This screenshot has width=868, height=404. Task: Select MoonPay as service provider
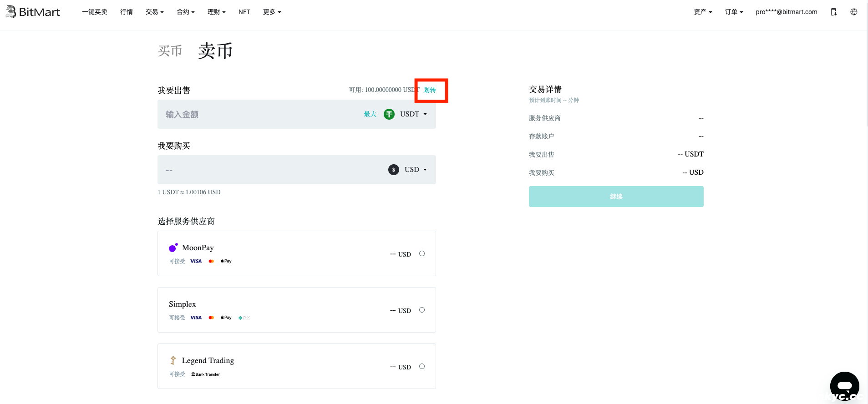421,253
